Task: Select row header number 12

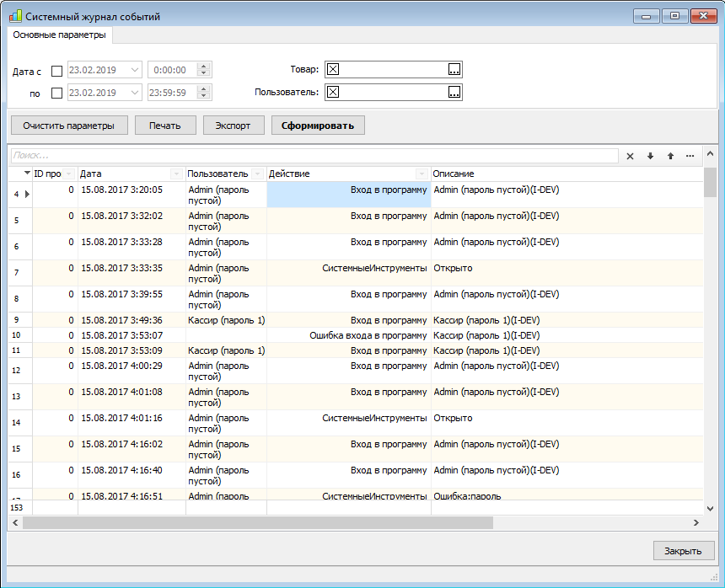Action: [x=20, y=371]
